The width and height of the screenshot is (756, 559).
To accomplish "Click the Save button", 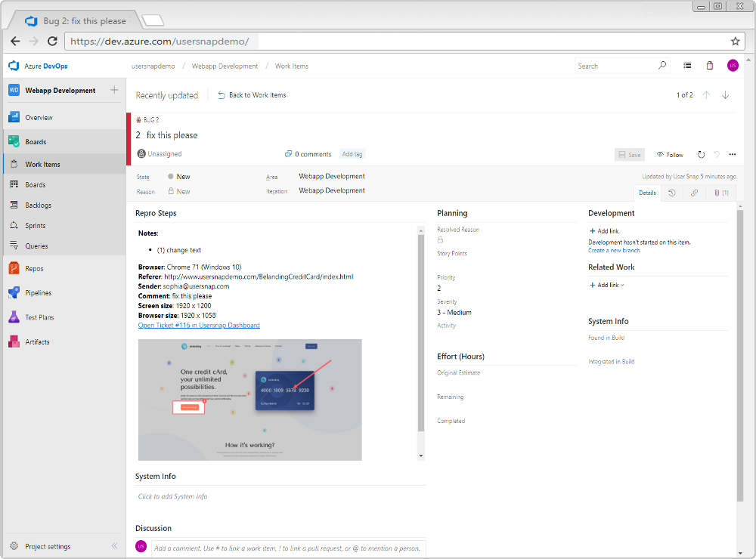I will point(630,155).
